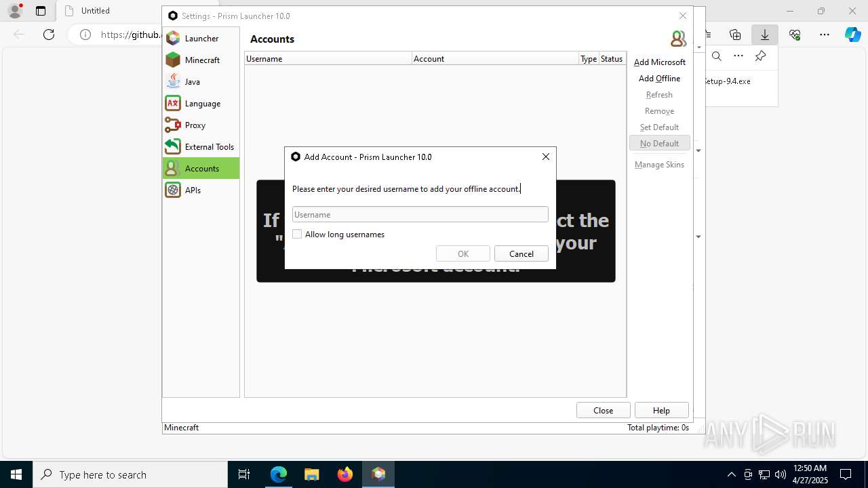Sort accounts by Account column header
Image resolution: width=868 pixels, height=488 pixels.
click(495, 59)
